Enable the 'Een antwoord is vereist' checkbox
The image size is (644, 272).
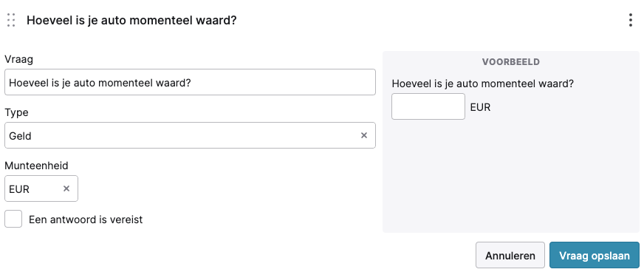[13, 219]
